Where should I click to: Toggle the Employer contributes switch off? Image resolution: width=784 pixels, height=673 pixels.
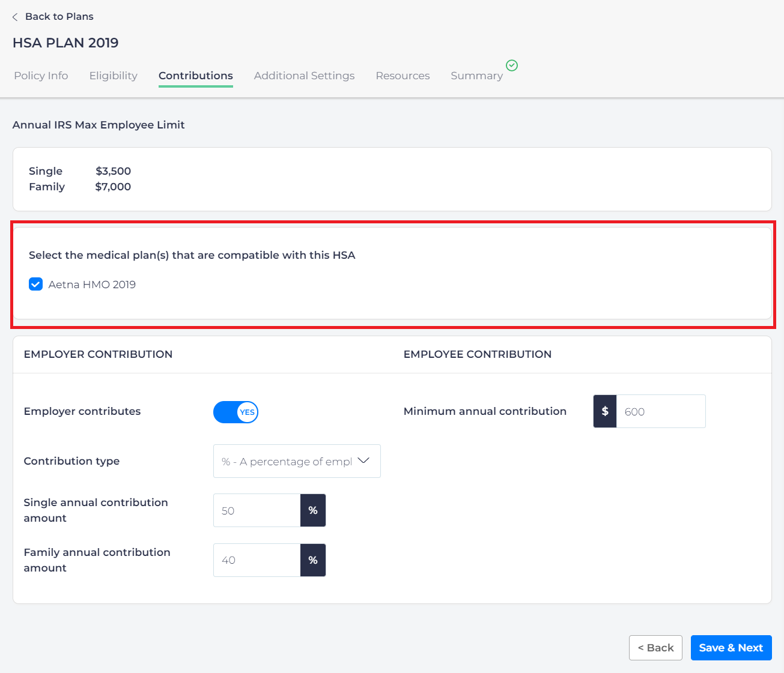pos(236,412)
